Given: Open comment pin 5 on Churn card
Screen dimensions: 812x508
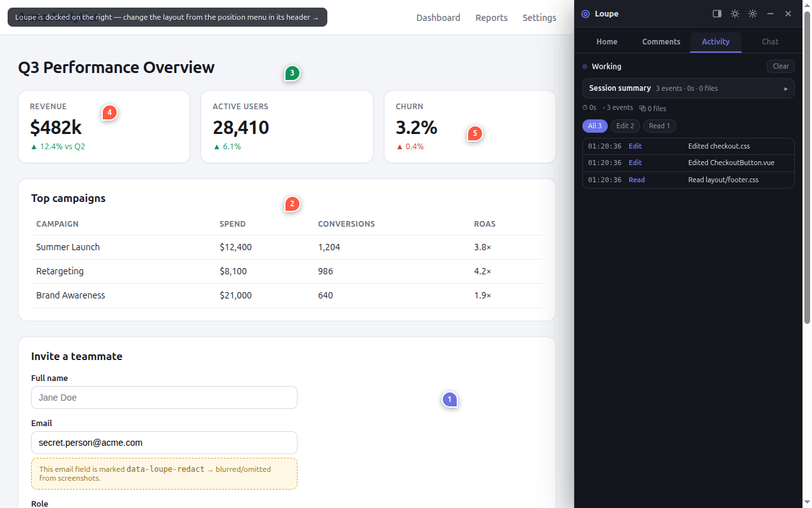Looking at the screenshot, I should click(475, 133).
